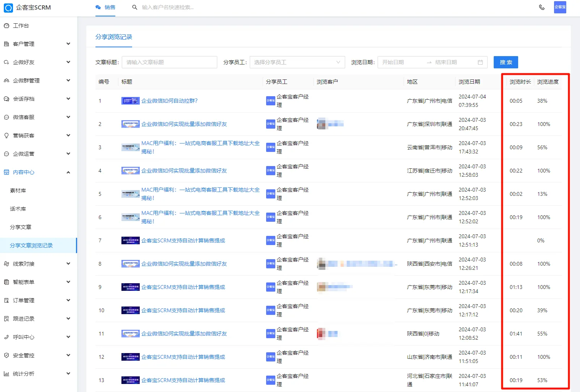
Task: Click the 订单管理 sidebar icon
Action: [x=6, y=300]
